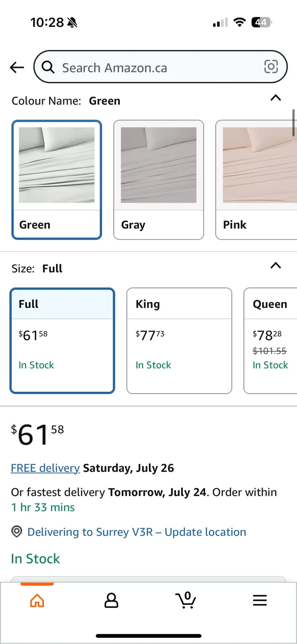Open the shopping cart icon
This screenshot has height=644, width=297.
tap(186, 601)
